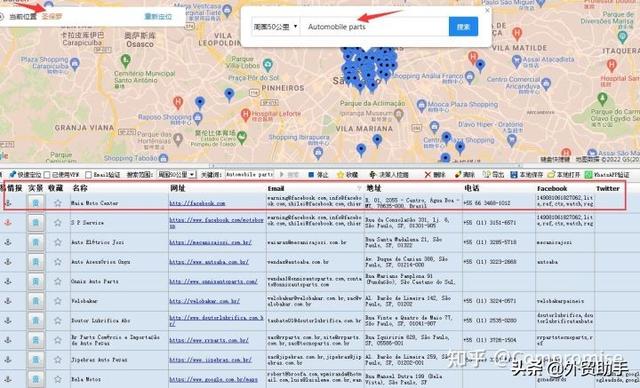The height and width of the screenshot is (388, 640).
Task: Star the Velobakar row
Action: [x=58, y=301]
